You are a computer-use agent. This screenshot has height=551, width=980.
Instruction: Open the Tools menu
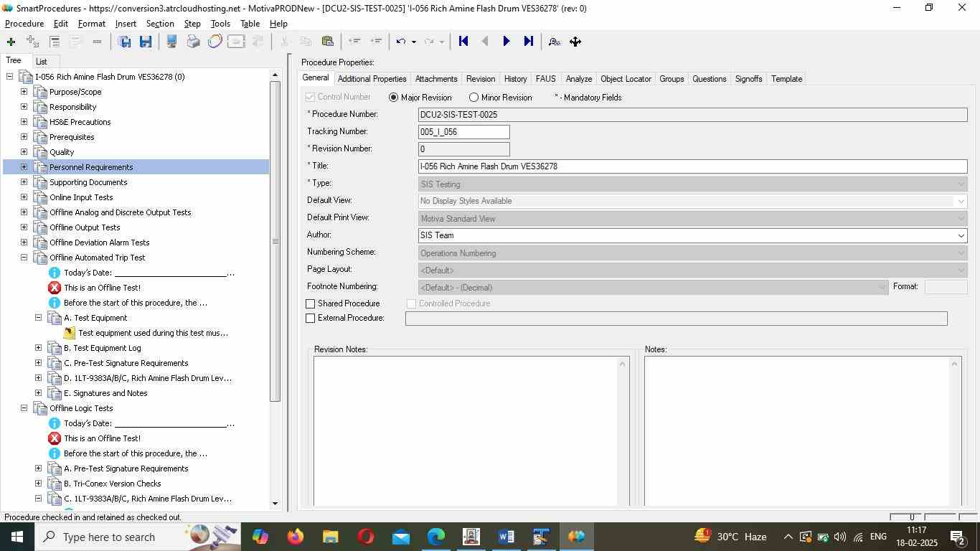tap(220, 24)
